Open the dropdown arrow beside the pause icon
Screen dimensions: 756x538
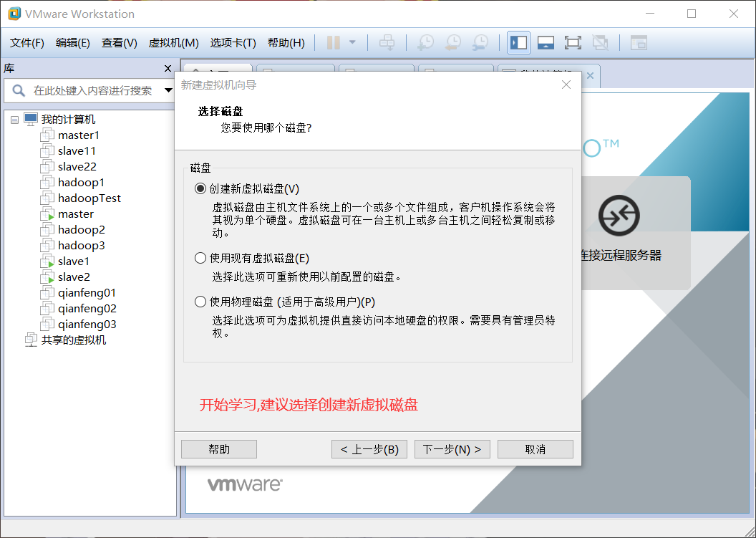point(352,42)
